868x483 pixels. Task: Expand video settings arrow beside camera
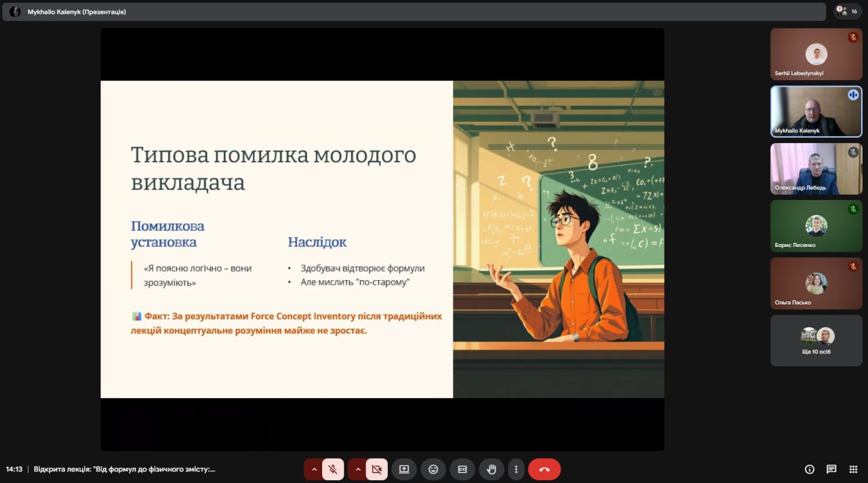click(357, 469)
